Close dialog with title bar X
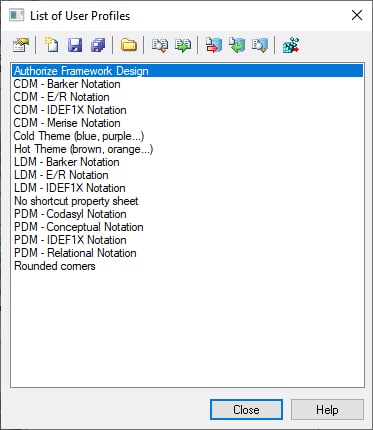 [x=357, y=15]
